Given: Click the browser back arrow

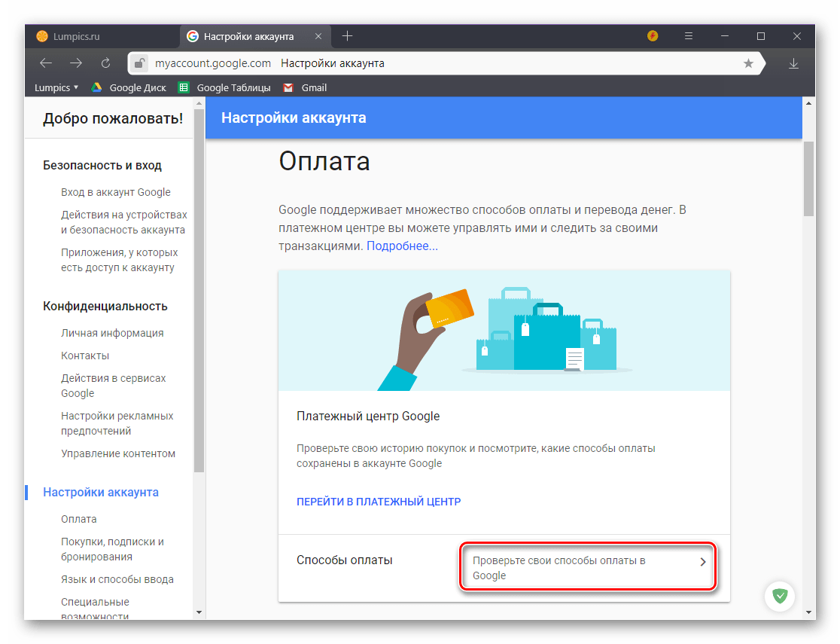Looking at the screenshot, I should tap(46, 63).
